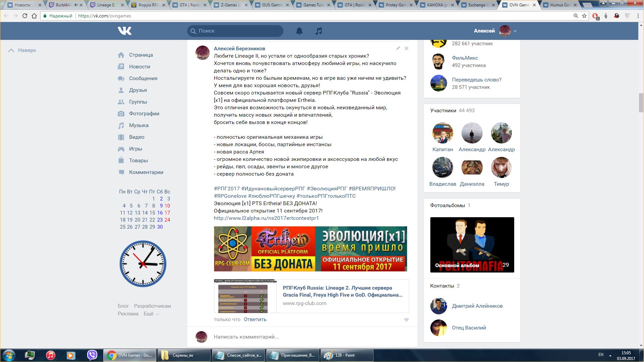The height and width of the screenshot is (362, 644).
Task: Switch to Humus Games browser tab
Action: (559, 5)
